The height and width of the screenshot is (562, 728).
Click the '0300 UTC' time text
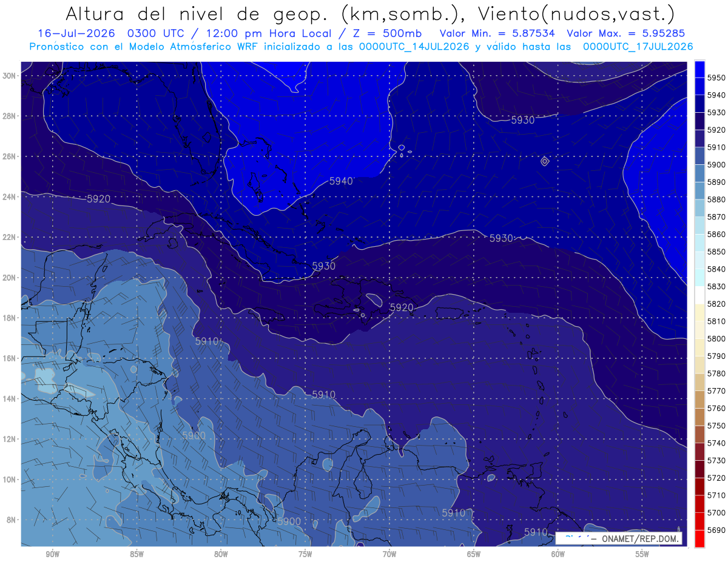point(155,34)
